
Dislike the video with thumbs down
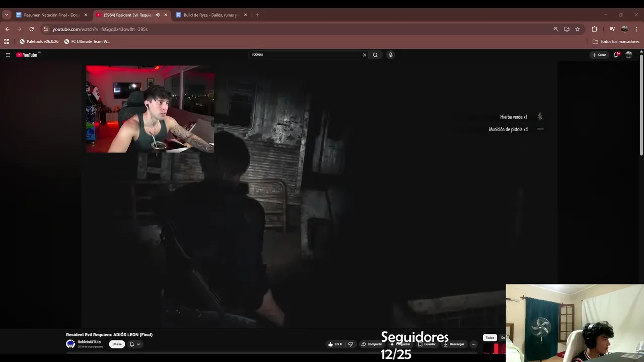[351, 344]
